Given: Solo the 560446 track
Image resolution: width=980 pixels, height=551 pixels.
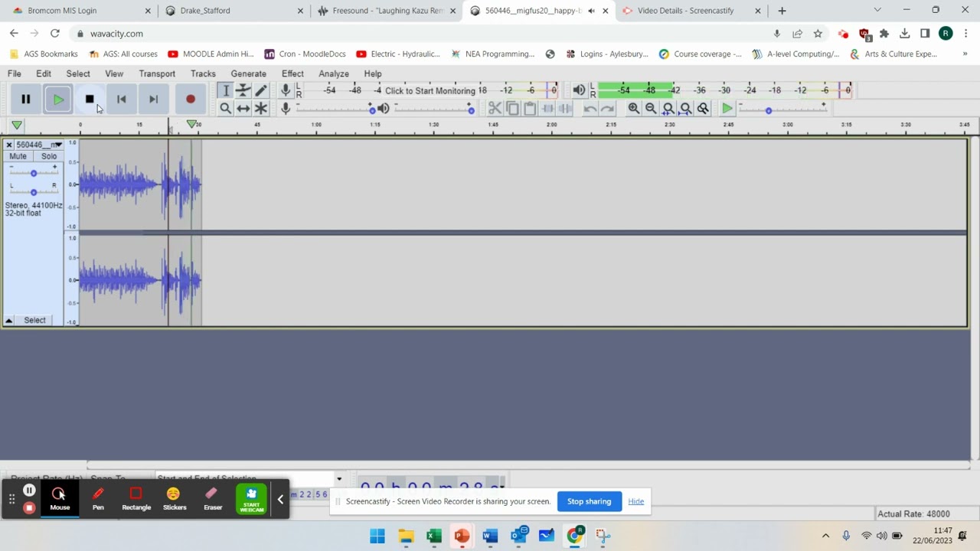Looking at the screenshot, I should click(x=49, y=156).
